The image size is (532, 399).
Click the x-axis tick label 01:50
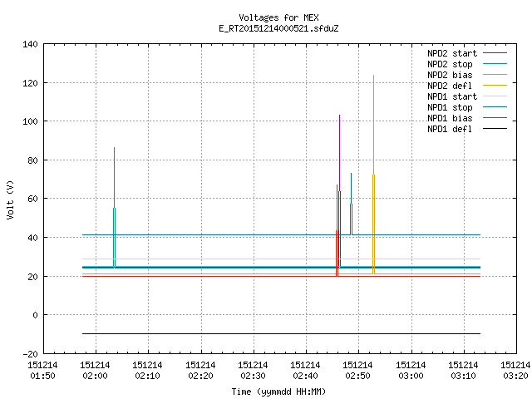click(42, 376)
